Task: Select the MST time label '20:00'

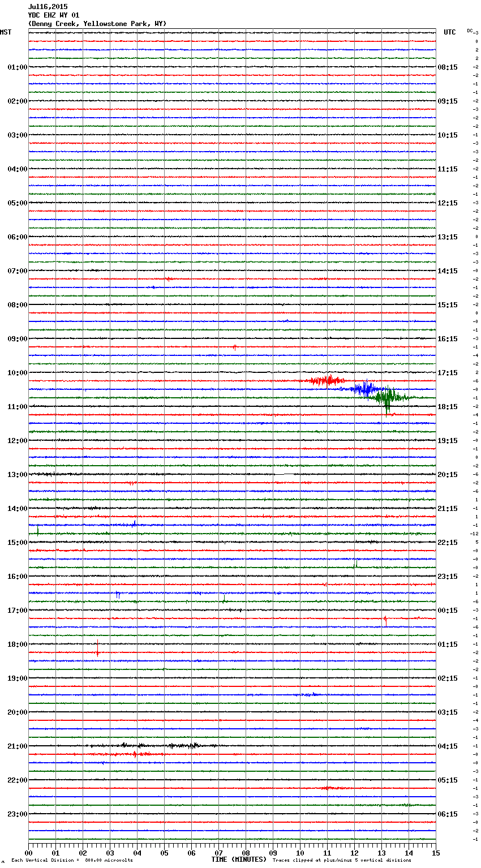Action: tap(17, 712)
